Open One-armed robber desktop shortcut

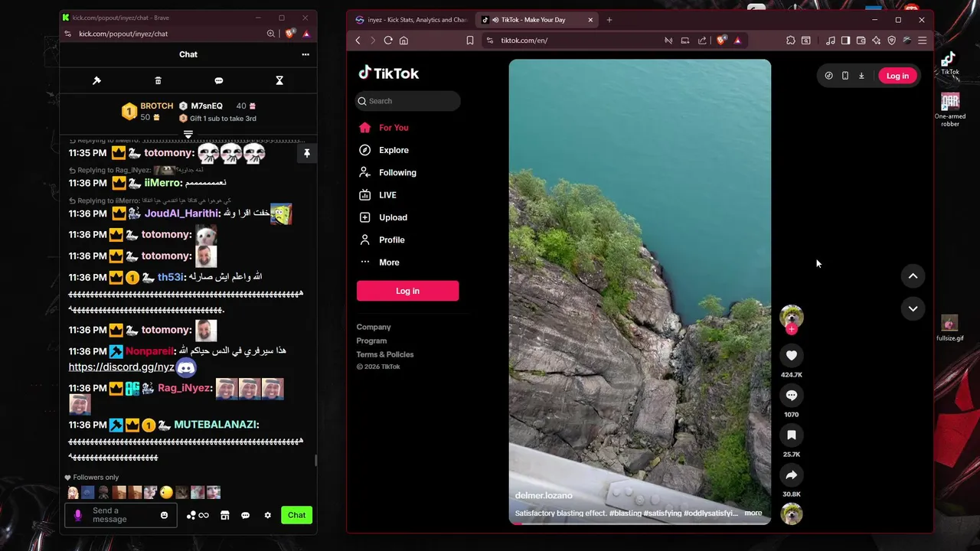(x=950, y=109)
